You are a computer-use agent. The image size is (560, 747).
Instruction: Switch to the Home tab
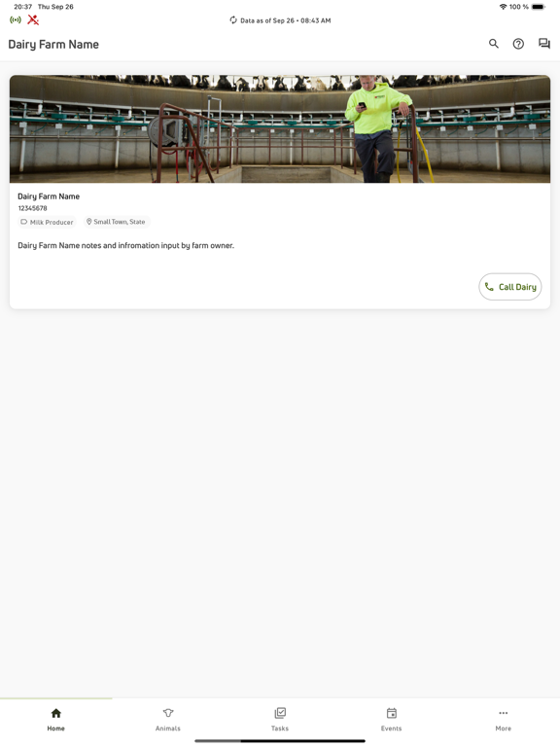tap(55, 720)
